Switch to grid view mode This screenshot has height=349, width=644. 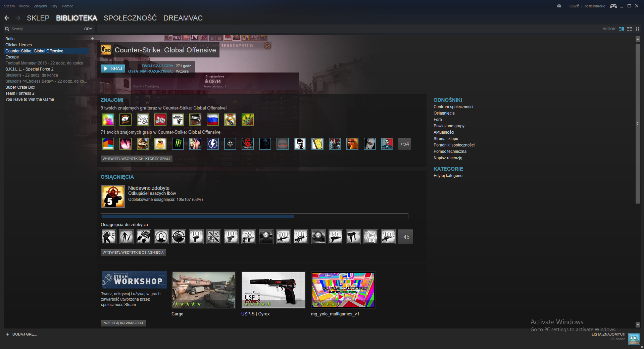638,29
